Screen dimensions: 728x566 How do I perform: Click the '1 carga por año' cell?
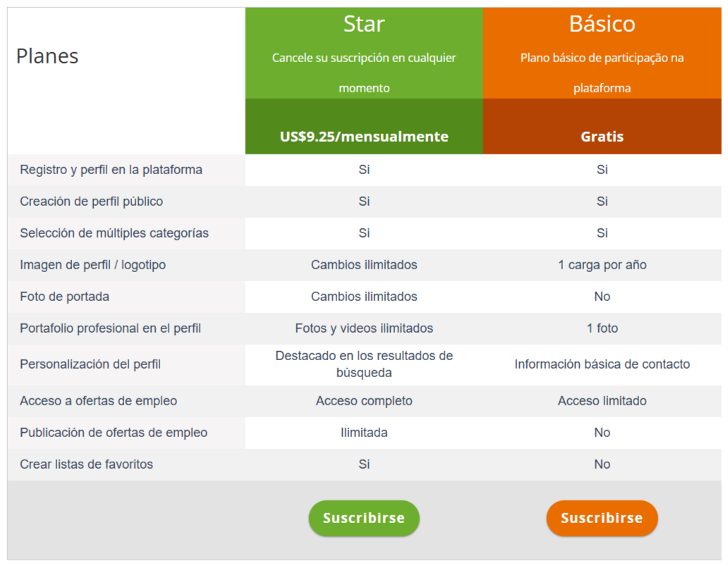602,265
